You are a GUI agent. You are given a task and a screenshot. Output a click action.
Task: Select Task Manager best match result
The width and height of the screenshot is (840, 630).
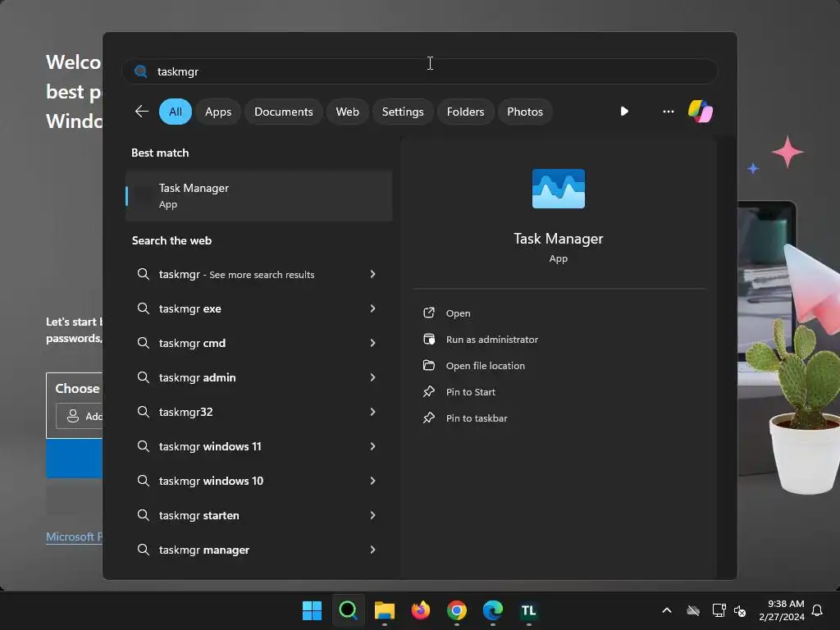click(258, 195)
